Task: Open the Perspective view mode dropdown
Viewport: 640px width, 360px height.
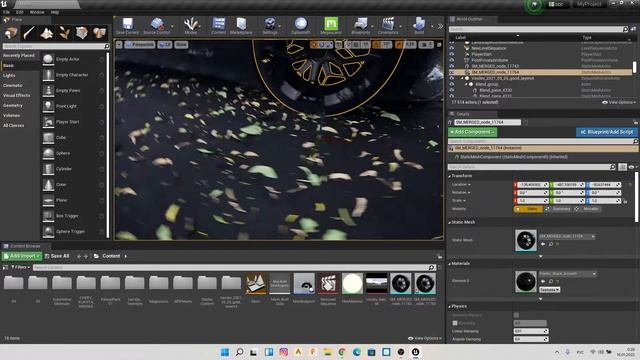Action: click(x=140, y=44)
